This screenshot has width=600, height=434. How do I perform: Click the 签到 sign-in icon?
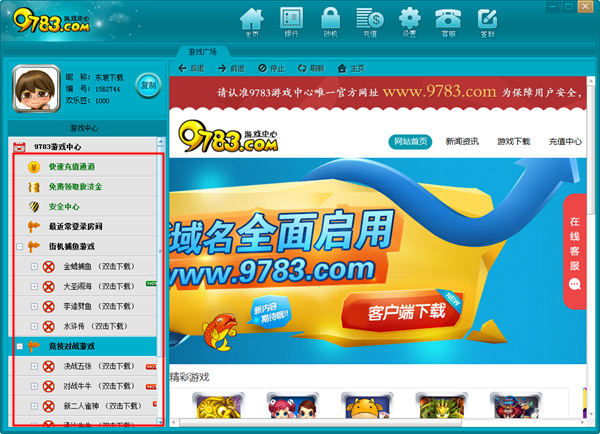tap(488, 22)
